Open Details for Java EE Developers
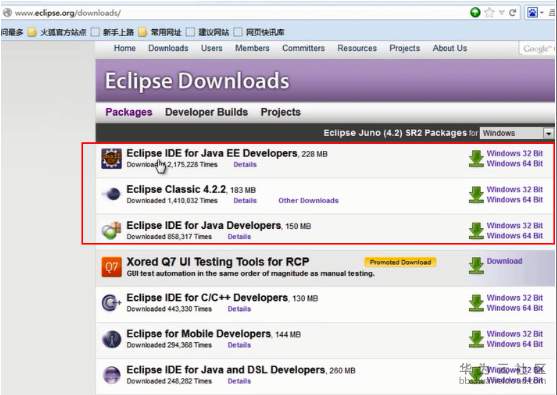557x395 pixels. [245, 164]
